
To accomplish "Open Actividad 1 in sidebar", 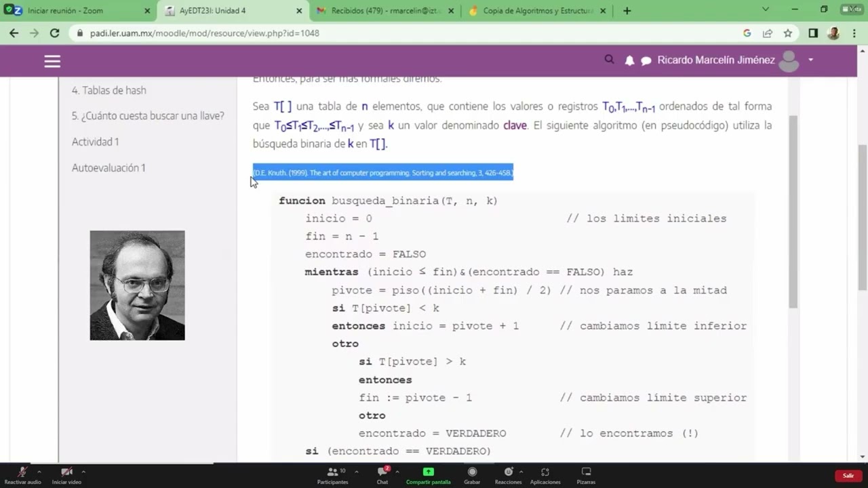I will pyautogui.click(x=96, y=142).
